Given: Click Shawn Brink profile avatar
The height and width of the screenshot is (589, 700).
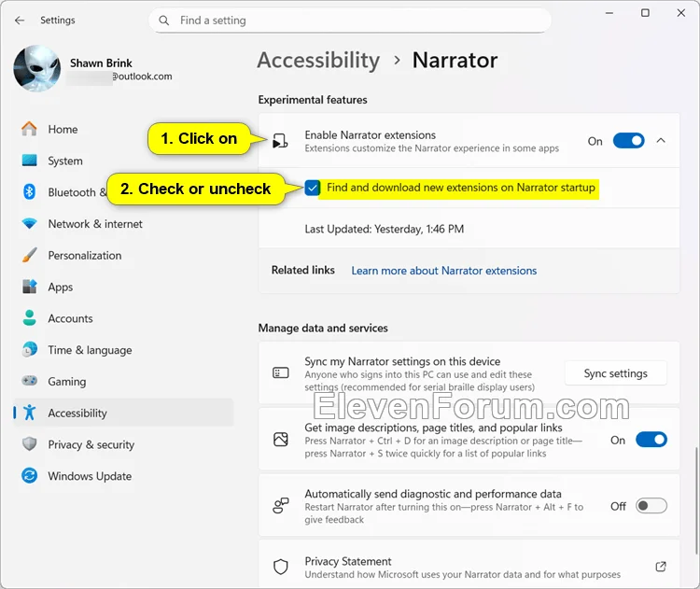Looking at the screenshot, I should 37,68.
